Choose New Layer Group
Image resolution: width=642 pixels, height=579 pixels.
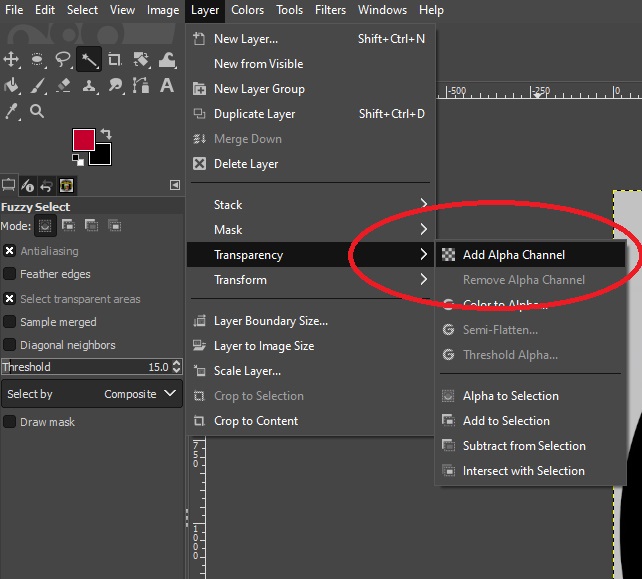coord(310,89)
